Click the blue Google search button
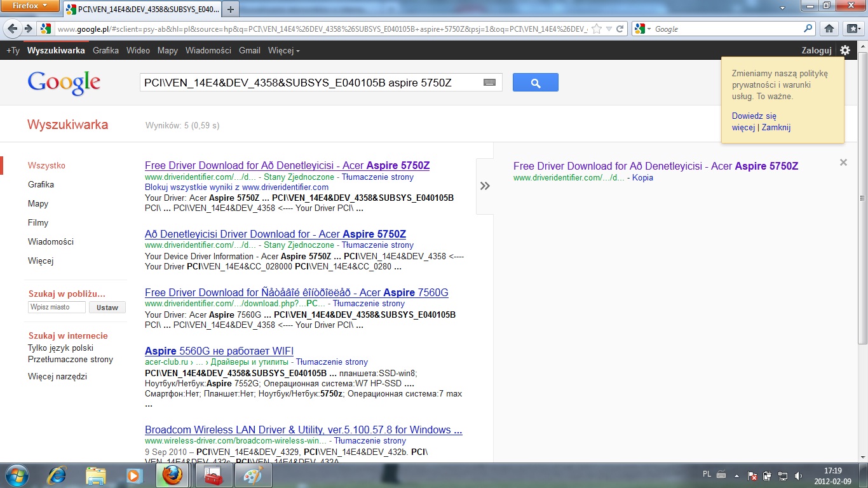868x488 pixels. tap(535, 83)
